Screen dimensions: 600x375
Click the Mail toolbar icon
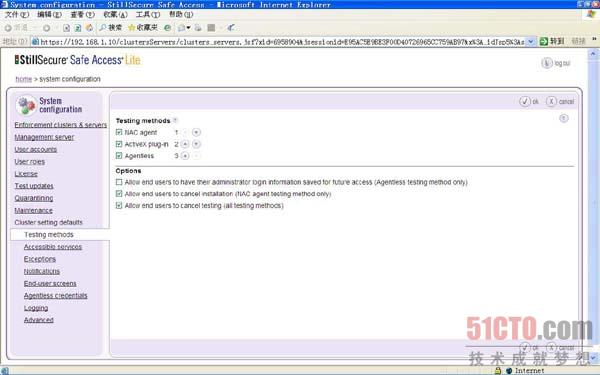pyautogui.click(x=181, y=28)
